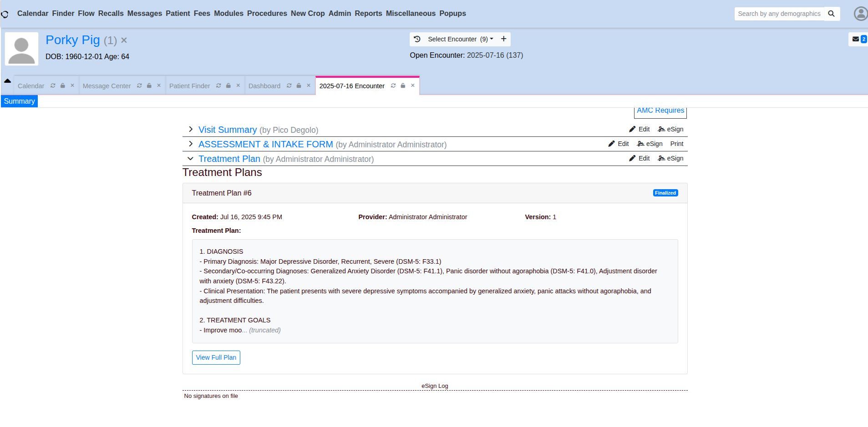Click the demographics search field
The height and width of the screenshot is (427, 868).
tap(779, 14)
